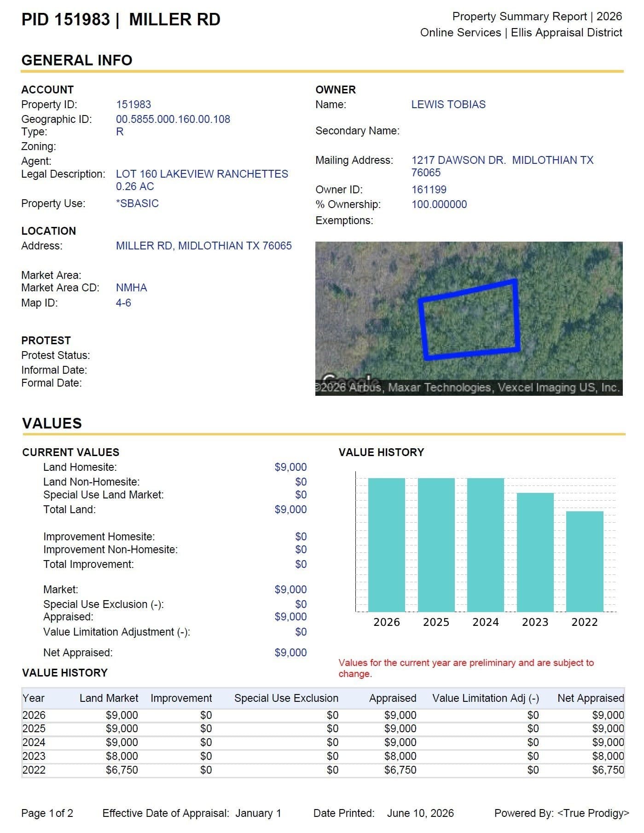Click the Special Use Exclusion column header

pos(286,698)
